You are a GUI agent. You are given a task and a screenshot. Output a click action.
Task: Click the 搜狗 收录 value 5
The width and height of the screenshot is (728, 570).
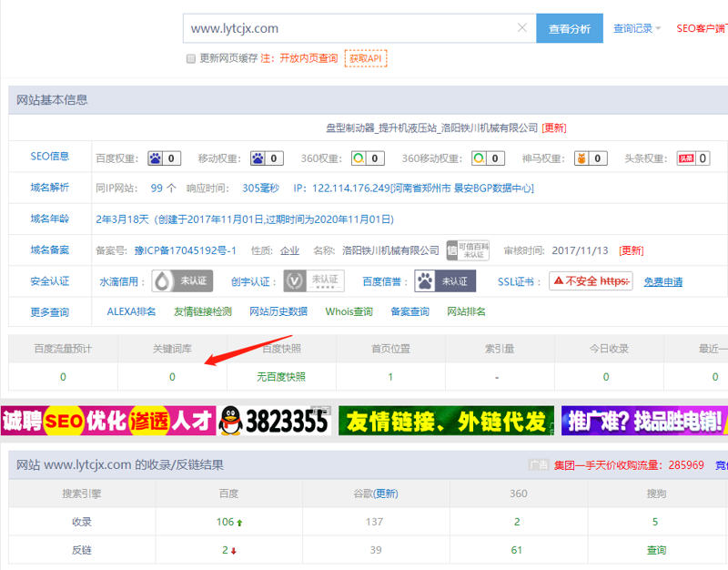655,522
